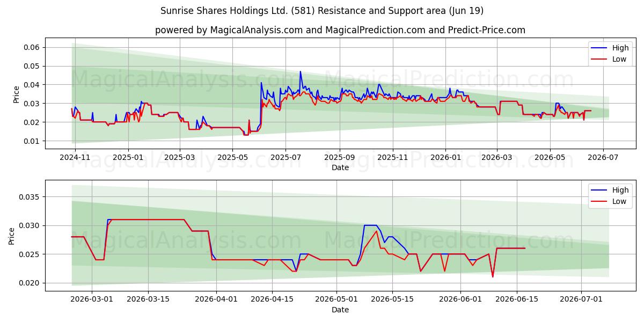Click the '2026-05' tick label on upper x-axis
Screen dimensions: 644x322
tap(550, 158)
